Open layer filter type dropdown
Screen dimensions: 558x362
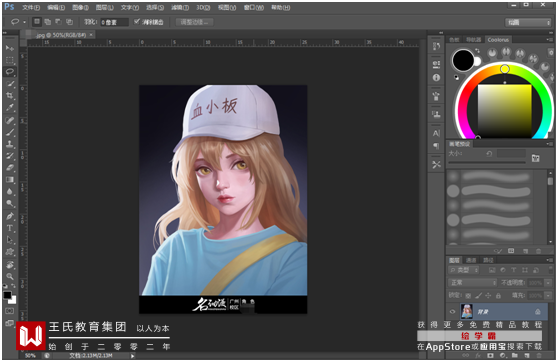coord(464,270)
